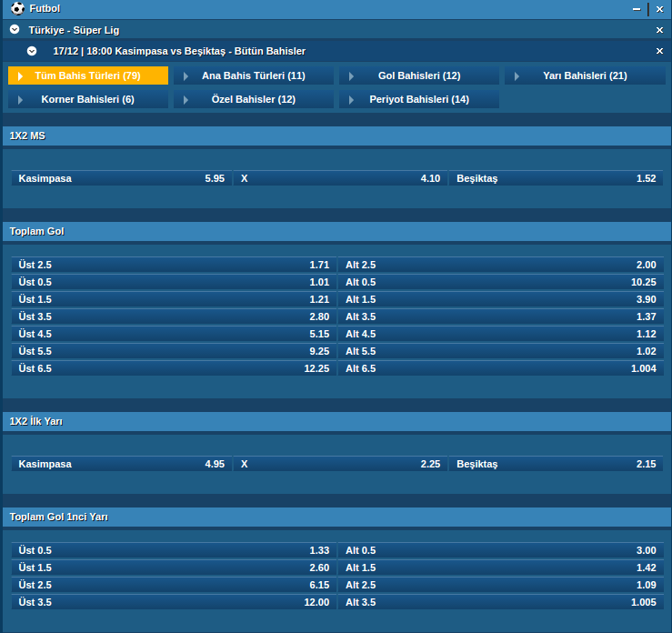Bet on Beşiktaş 2.15 in İlk Yarı
The width and height of the screenshot is (672, 633).
pyautogui.click(x=556, y=464)
